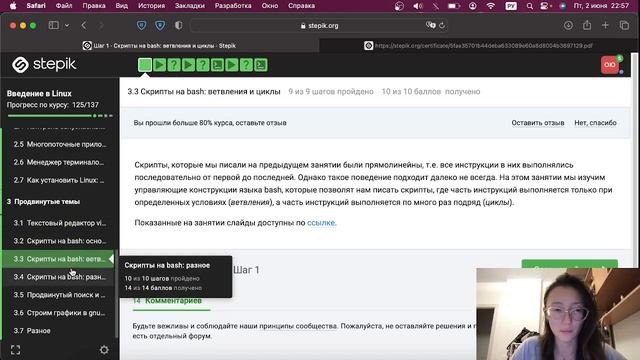Select section 3 Продвинутые темы
Screen dimensions: 640x360
(x=43, y=202)
